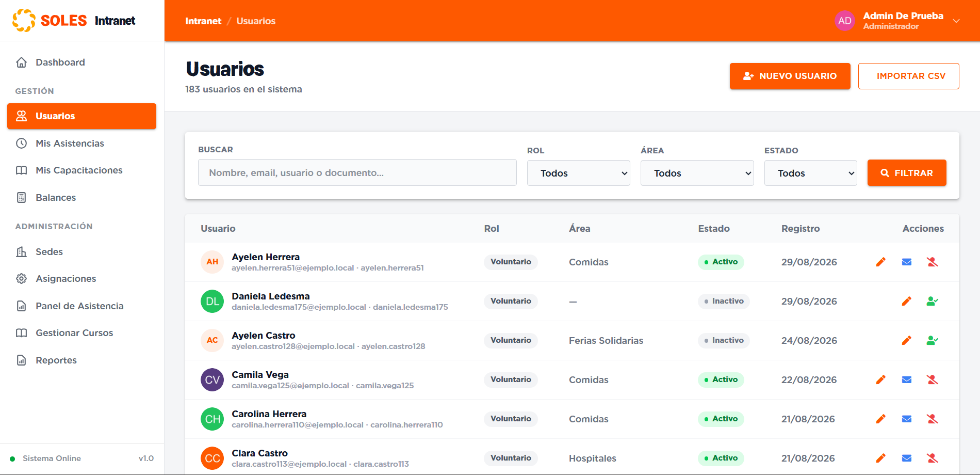The width and height of the screenshot is (980, 475).
Task: Open Mis Capacitaciones in the sidebar
Action: pos(81,170)
